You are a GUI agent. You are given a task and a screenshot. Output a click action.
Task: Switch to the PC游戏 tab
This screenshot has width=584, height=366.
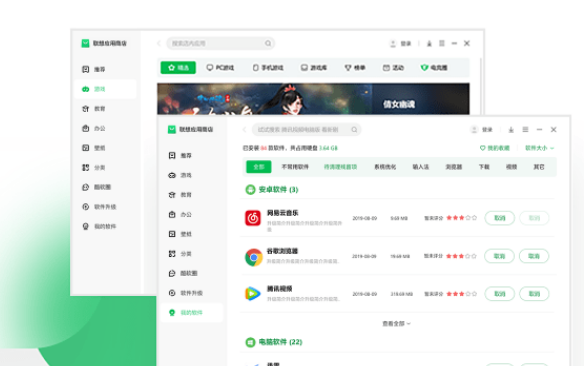click(220, 67)
